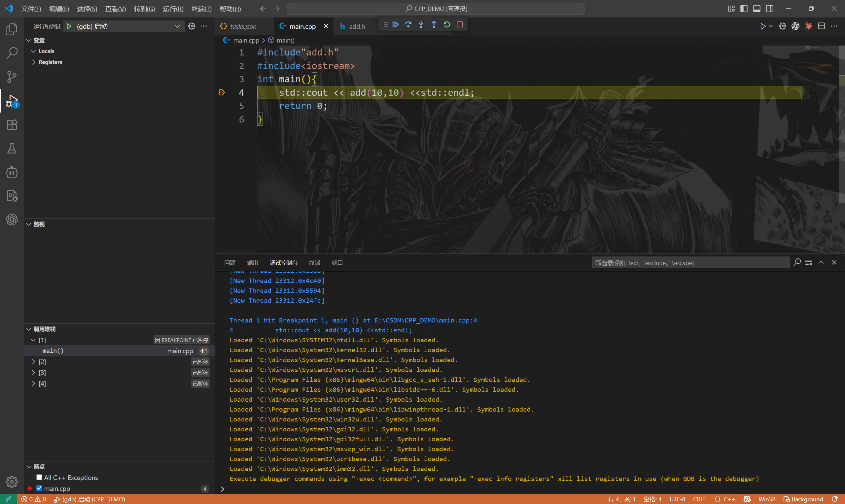Screen dimensions: 845x504
Task: Collapse the 监视 section
Action: [x=29, y=224]
